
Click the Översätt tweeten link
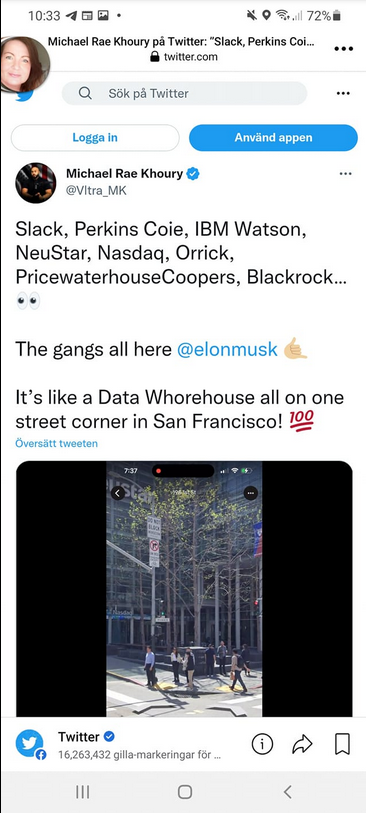pos(57,443)
